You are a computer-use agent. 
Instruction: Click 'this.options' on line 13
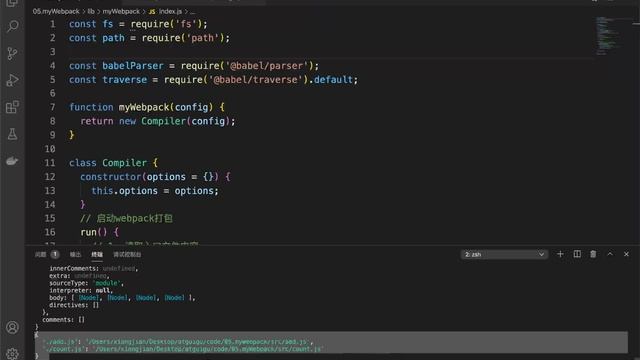pos(124,191)
